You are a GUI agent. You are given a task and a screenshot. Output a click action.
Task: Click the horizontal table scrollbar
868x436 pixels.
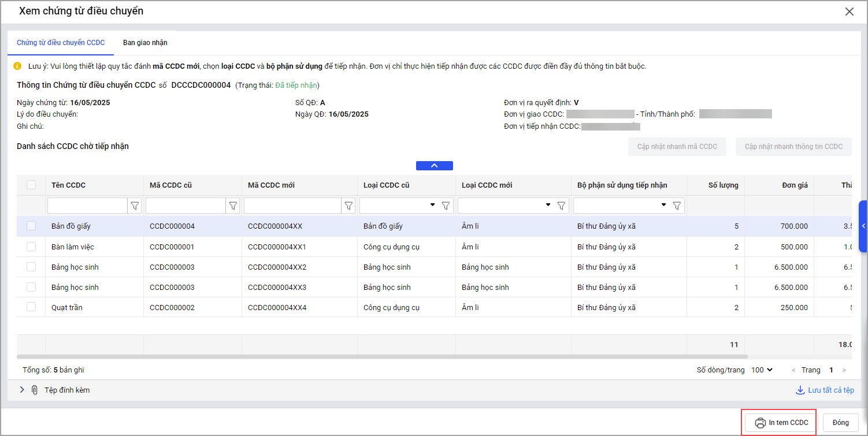click(381, 357)
